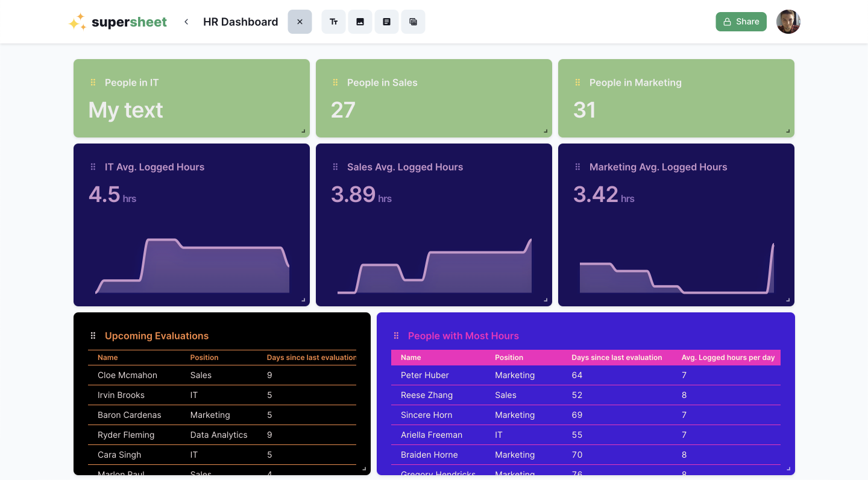Click Name header in Upcoming Evaluations
The height and width of the screenshot is (480, 868).
(108, 358)
